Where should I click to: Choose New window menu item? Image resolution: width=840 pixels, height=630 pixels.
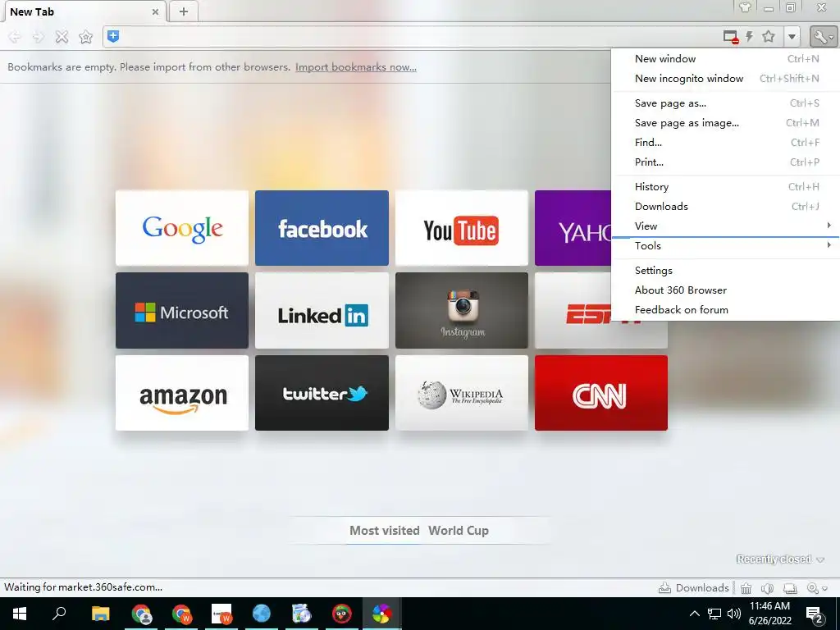[x=726, y=59]
